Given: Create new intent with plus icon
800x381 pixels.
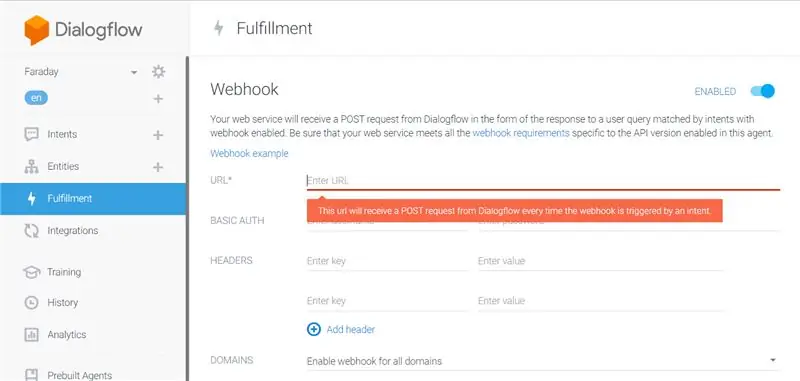Looking at the screenshot, I should [x=158, y=135].
